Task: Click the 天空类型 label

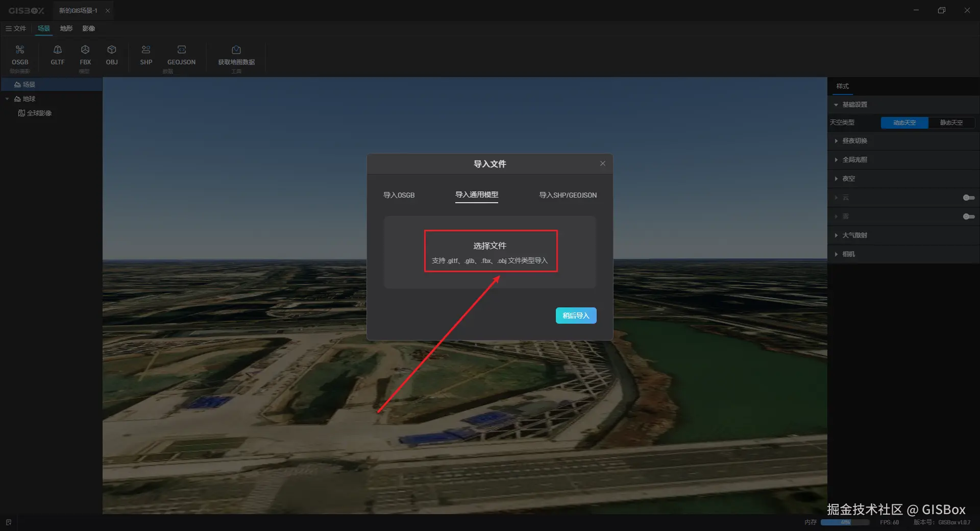Action: pyautogui.click(x=842, y=123)
